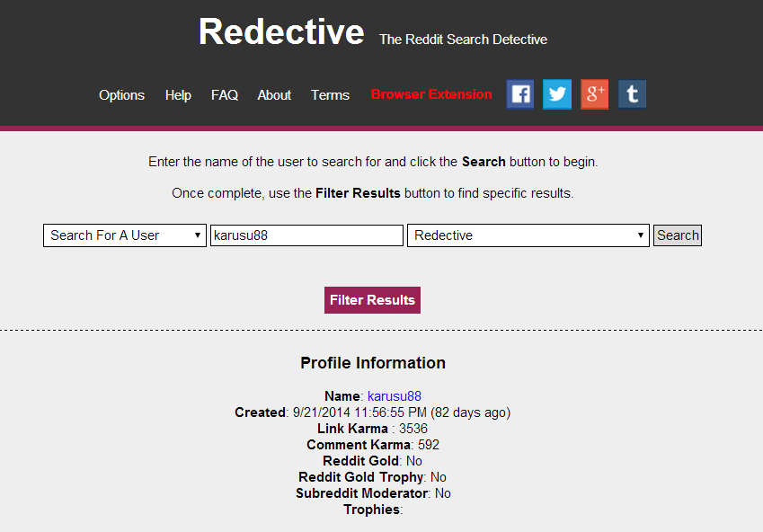Select the Subreddit Moderator: No line
763x532 pixels.
pos(373,493)
